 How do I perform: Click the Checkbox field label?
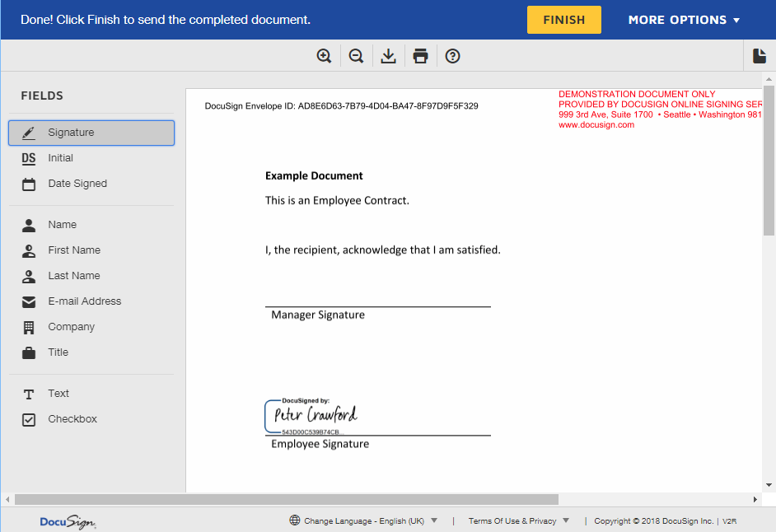pos(72,418)
